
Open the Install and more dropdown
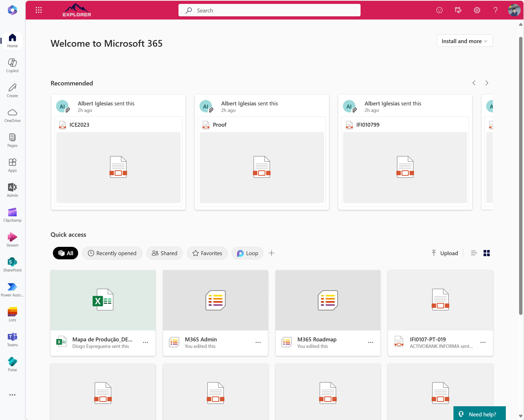464,41
